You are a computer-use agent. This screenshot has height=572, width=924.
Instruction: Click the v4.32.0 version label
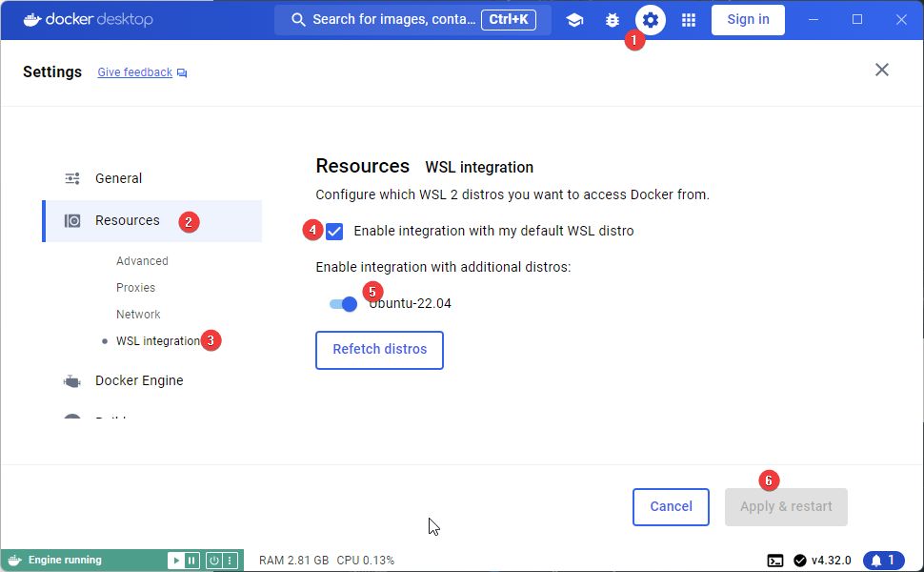point(831,561)
